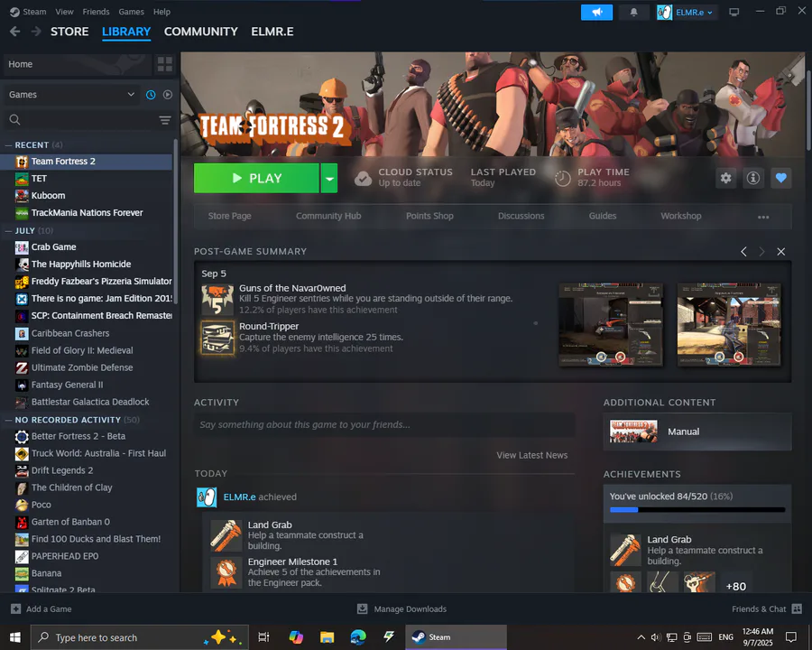Click the achievements progress bar
The height and width of the screenshot is (650, 812).
697,510
